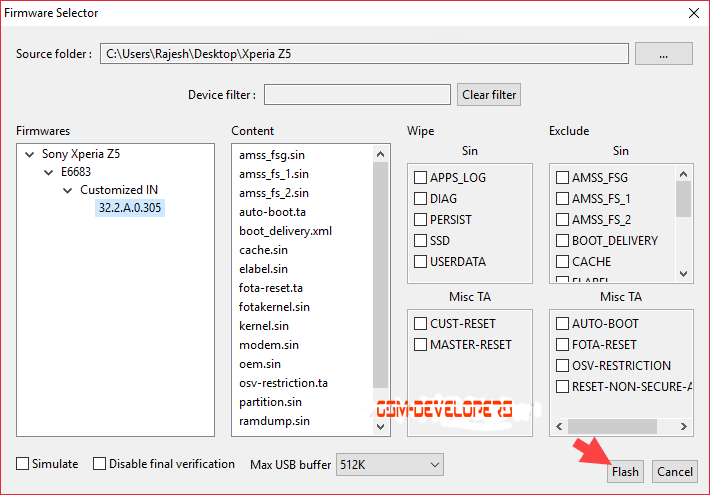710x495 pixels.
Task: Select oem.sin in Content list
Action: [x=259, y=364]
